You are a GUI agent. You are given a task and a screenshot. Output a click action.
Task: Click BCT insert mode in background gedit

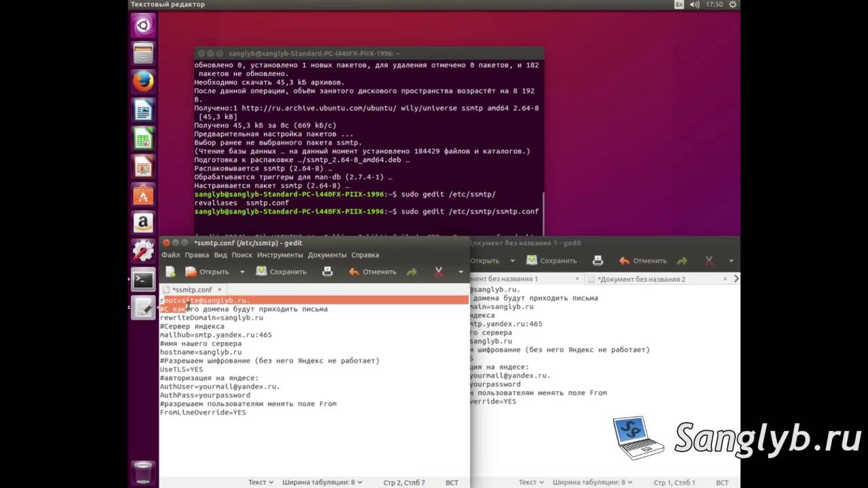click(722, 483)
